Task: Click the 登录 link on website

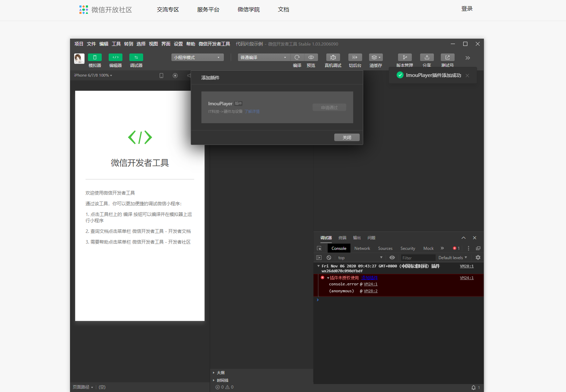Action: 467,9
